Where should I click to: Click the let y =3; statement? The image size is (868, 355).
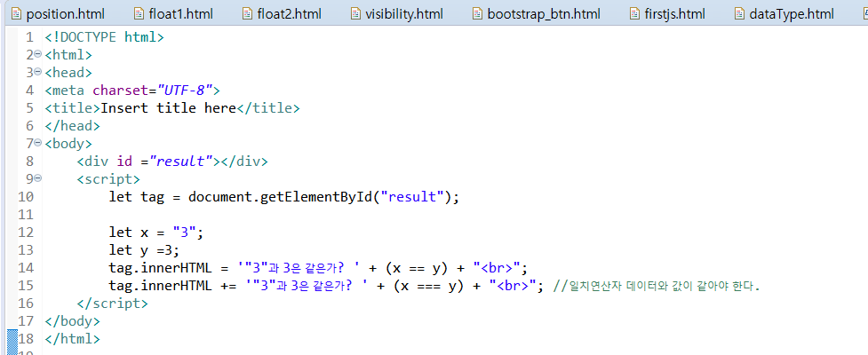pos(145,250)
